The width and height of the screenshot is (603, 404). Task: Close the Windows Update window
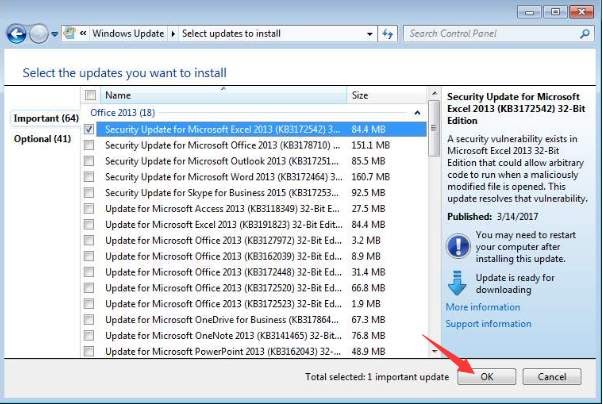582,12
